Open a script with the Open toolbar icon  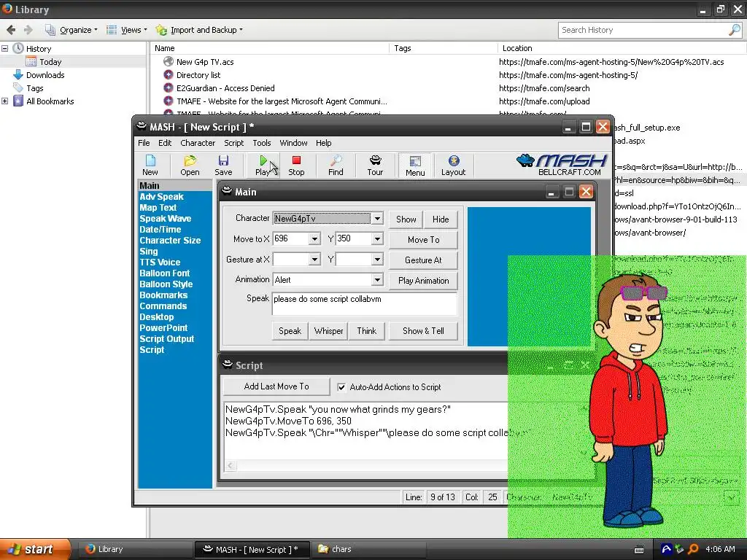point(190,166)
